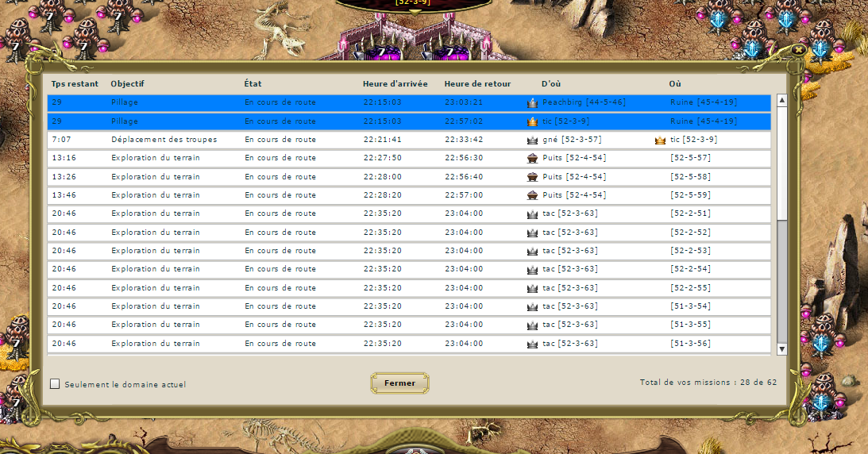This screenshot has width=868, height=454.
Task: Open destination [52-2-55] coordinates
Action: 690,288
